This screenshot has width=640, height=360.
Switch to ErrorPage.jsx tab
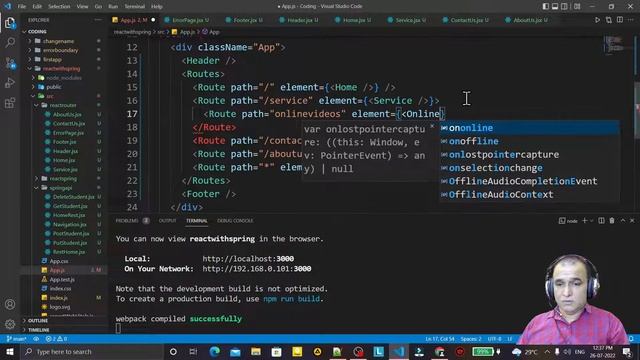[188, 20]
